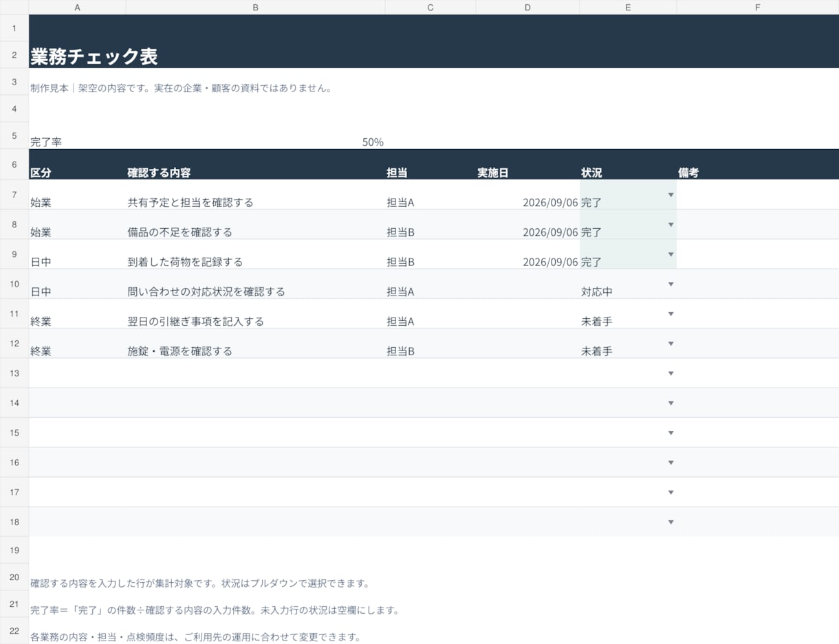The width and height of the screenshot is (839, 644).
Task: Select column C header
Action: pyautogui.click(x=431, y=7)
